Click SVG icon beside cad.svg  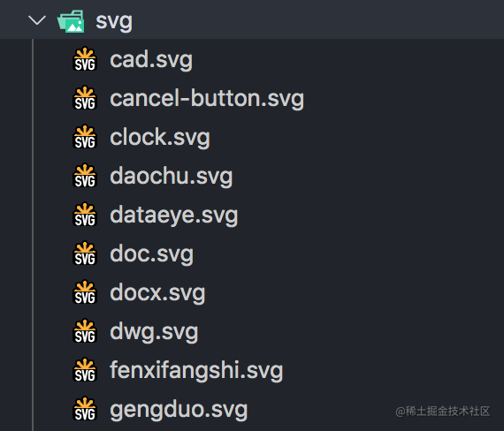click(85, 59)
